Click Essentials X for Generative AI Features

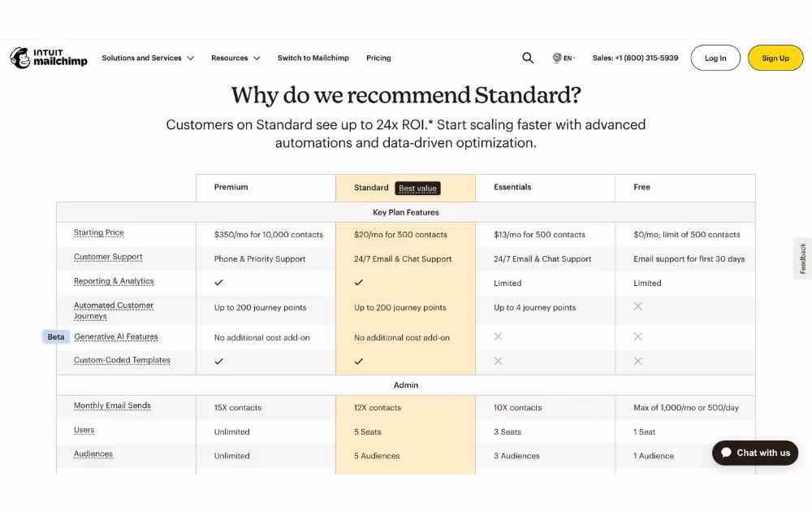(499, 336)
